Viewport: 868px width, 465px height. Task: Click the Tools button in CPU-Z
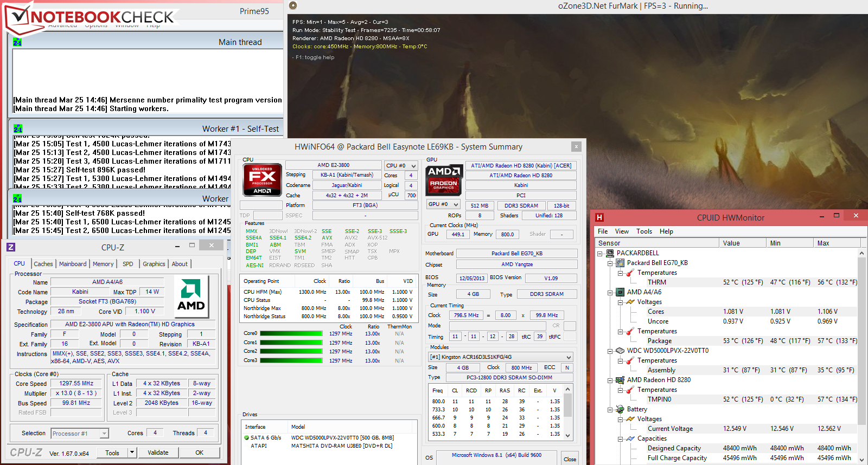(x=112, y=453)
